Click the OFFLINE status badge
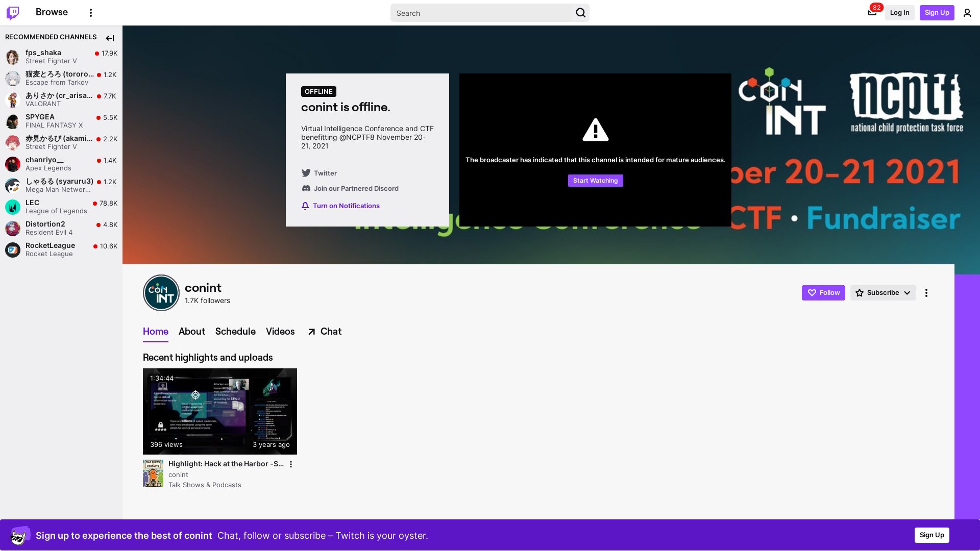980x551 pixels. 318,92
